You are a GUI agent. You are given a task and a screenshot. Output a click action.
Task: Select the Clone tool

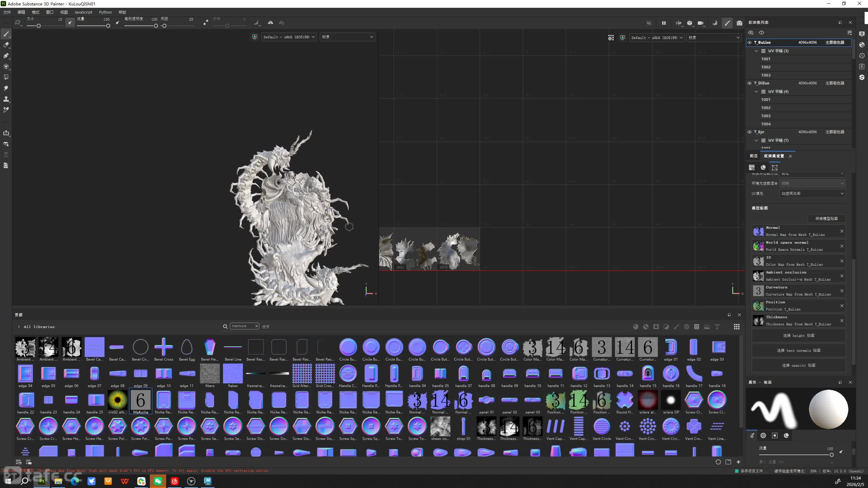(6, 99)
